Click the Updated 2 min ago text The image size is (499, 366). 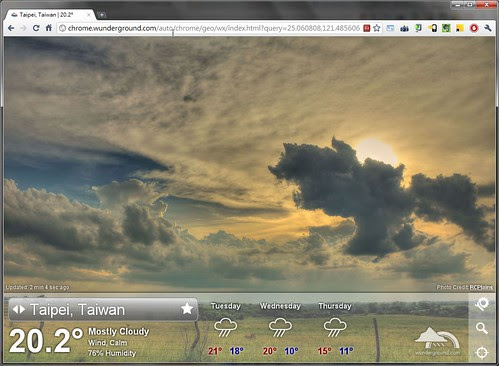coord(38,287)
